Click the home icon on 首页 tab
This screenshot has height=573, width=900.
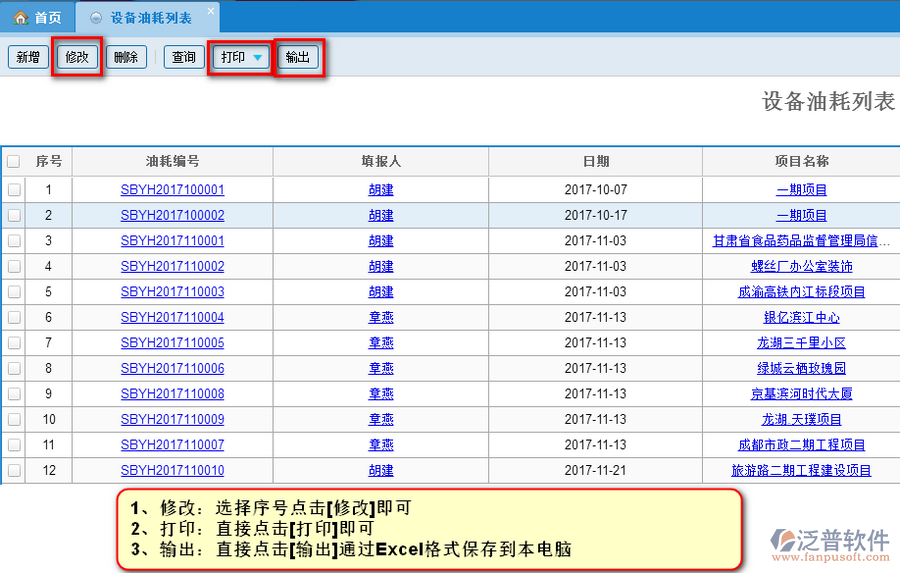(x=19, y=18)
